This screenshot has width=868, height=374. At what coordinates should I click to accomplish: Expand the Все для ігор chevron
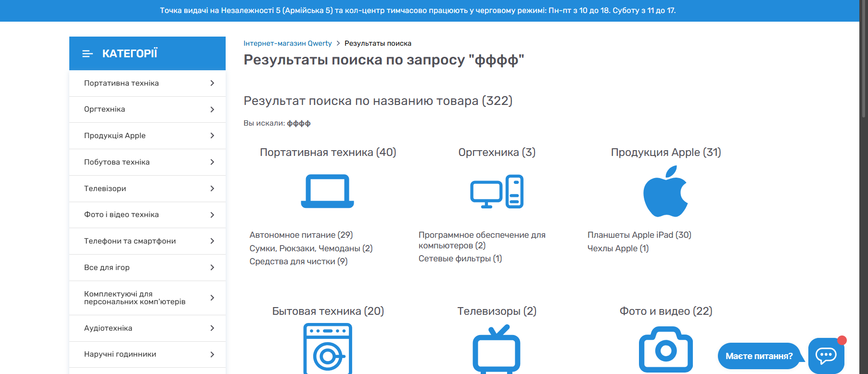tap(212, 268)
